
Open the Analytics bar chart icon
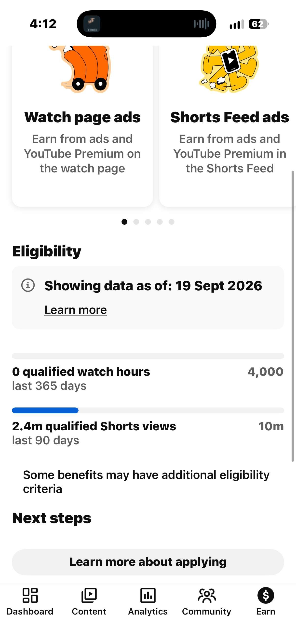tap(148, 595)
